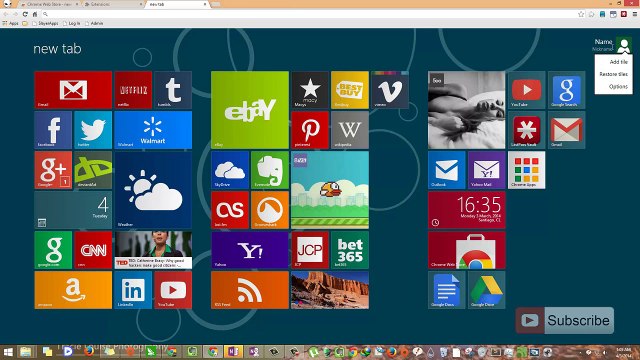Viewport: 640px width, 360px height.
Task: Open the Macy's star tile
Action: point(310,90)
